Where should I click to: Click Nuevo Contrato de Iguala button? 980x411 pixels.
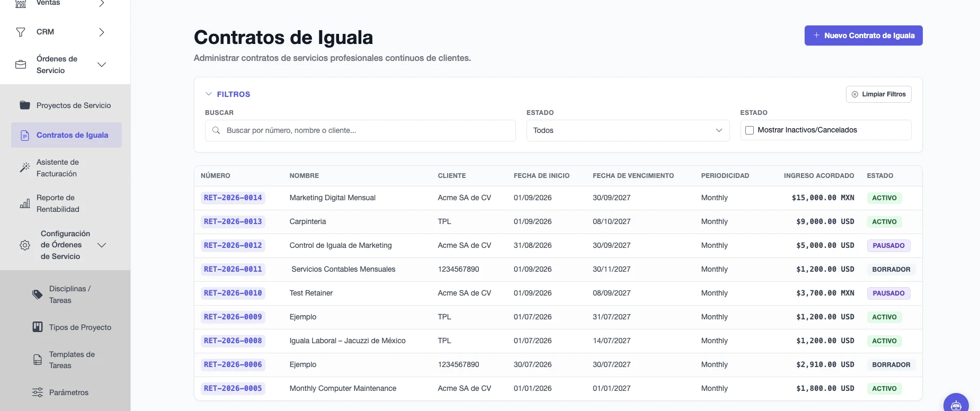point(863,35)
